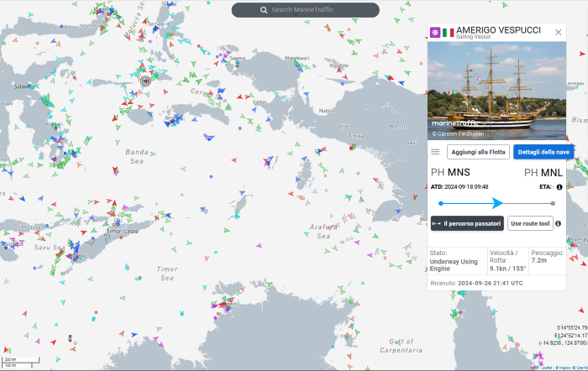The height and width of the screenshot is (371, 588).
Task: Click the info icon next to ETA
Action: 559,187
